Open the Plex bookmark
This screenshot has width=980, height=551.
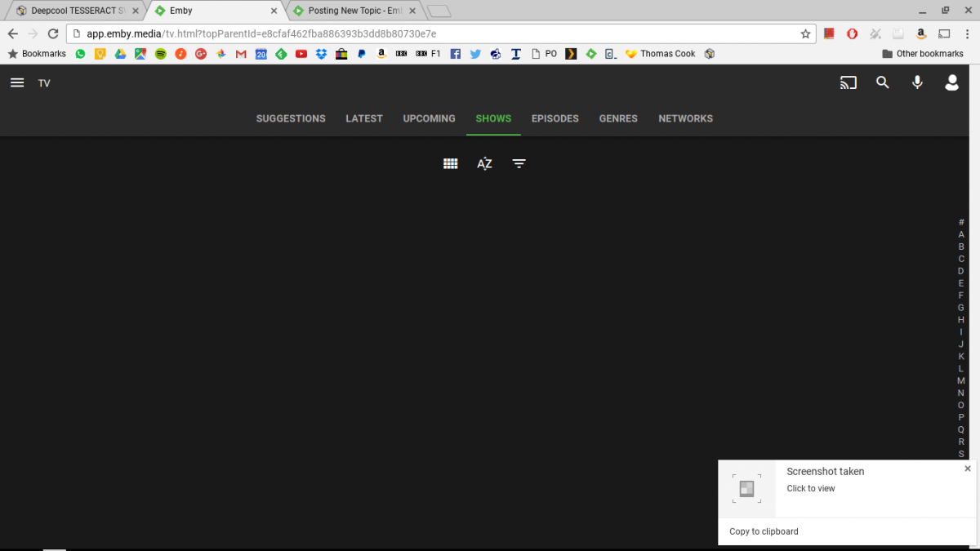(571, 54)
